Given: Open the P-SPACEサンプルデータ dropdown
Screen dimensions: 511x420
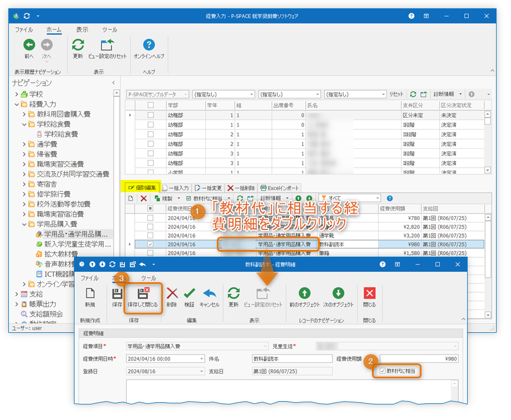Looking at the screenshot, I should [186, 94].
